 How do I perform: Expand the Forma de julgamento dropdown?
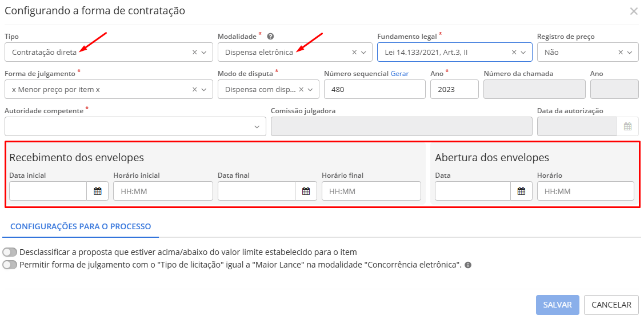[x=204, y=89]
